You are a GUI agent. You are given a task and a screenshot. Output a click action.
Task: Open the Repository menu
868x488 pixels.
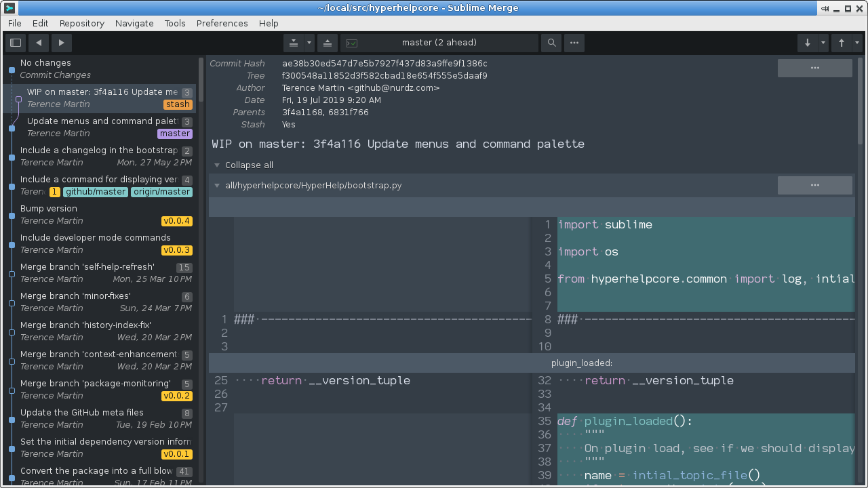(x=82, y=23)
